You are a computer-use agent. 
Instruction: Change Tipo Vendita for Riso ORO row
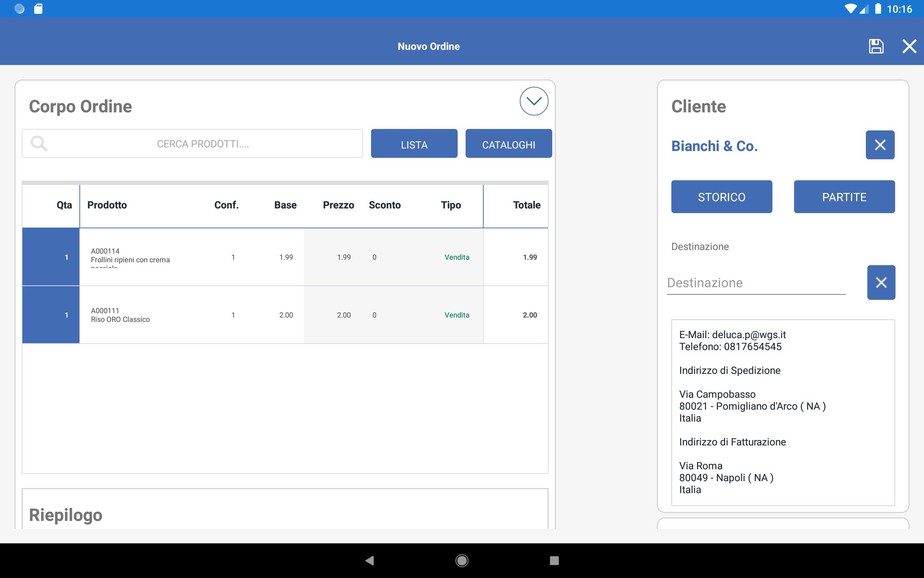pyautogui.click(x=457, y=315)
